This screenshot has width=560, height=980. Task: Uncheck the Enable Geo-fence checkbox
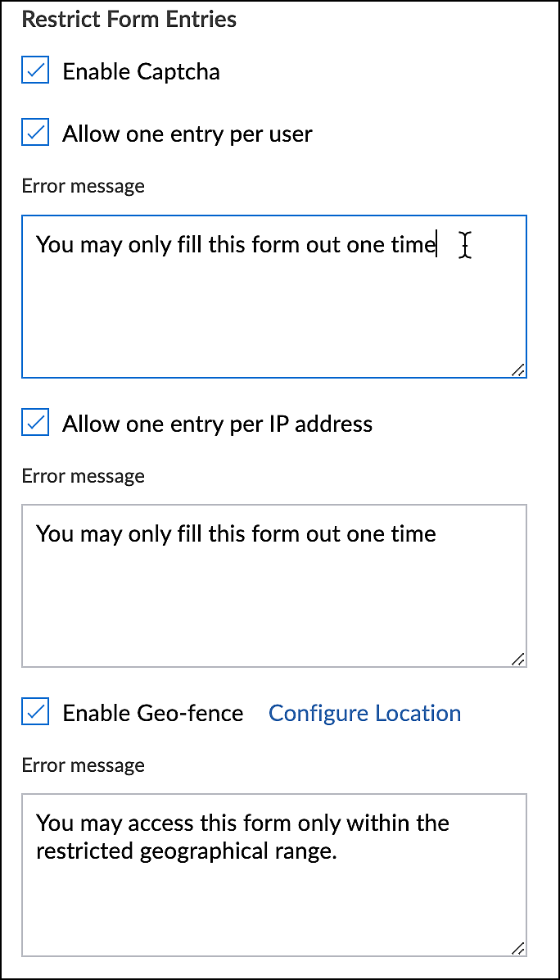pyautogui.click(x=35, y=713)
